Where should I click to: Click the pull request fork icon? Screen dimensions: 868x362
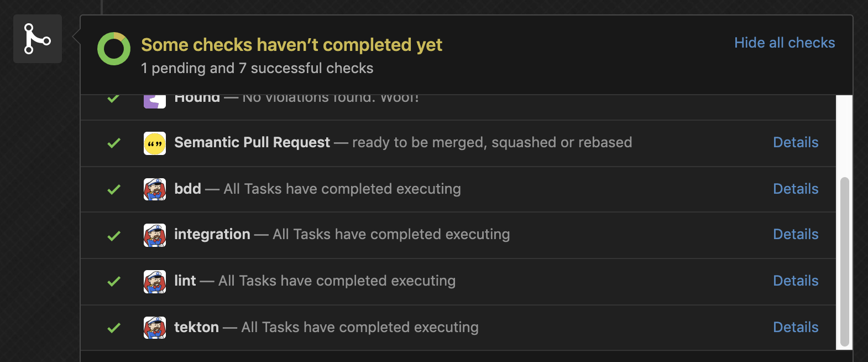[37, 39]
